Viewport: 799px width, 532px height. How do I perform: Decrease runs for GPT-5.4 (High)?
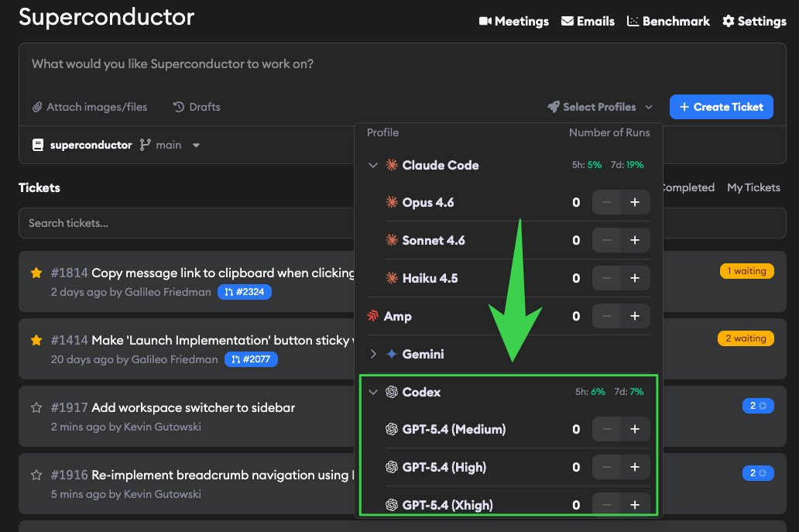click(606, 467)
